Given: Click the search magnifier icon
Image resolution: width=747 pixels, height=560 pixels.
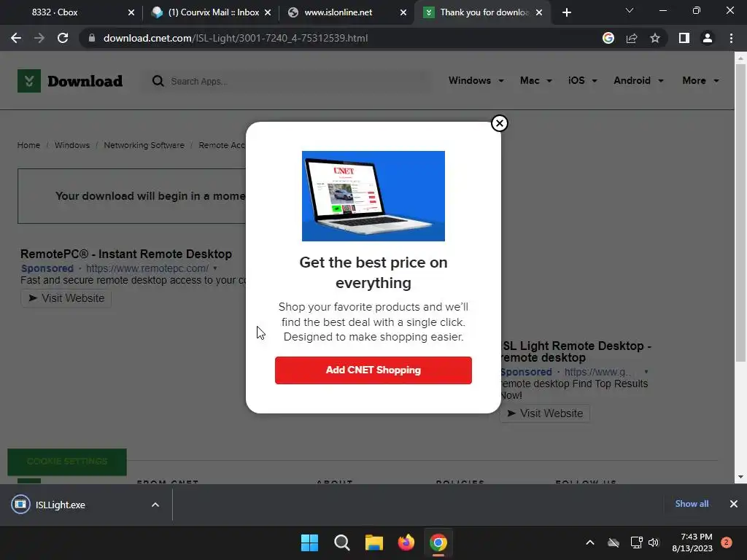Looking at the screenshot, I should pos(158,81).
